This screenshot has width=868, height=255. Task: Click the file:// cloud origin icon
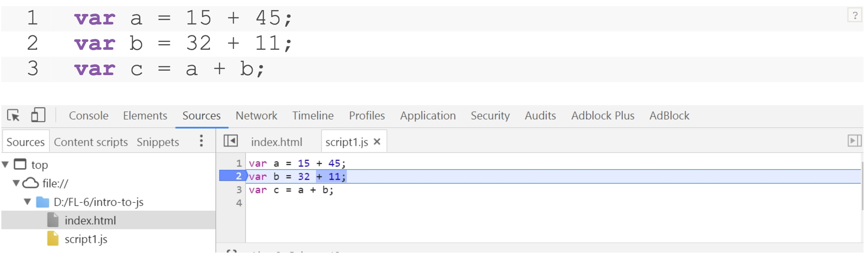coord(31,183)
